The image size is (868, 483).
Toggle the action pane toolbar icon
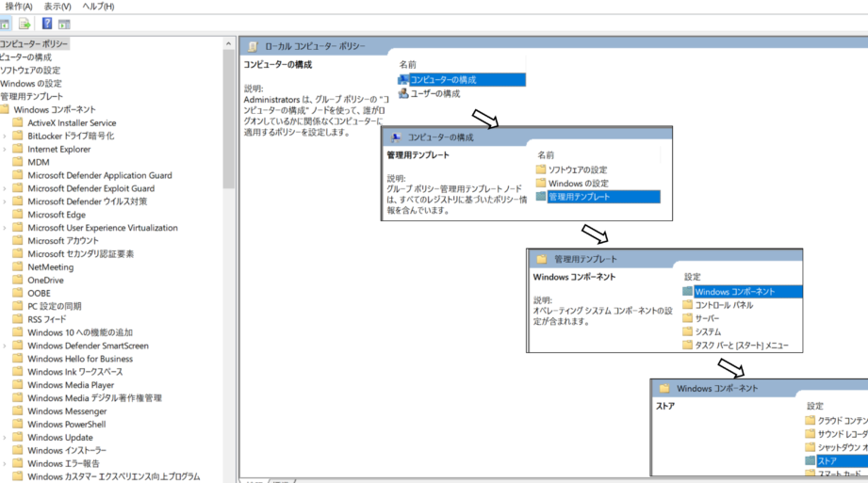click(x=64, y=24)
